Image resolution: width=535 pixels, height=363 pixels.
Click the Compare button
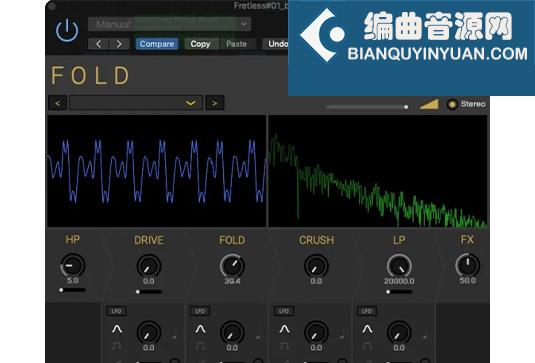157,44
